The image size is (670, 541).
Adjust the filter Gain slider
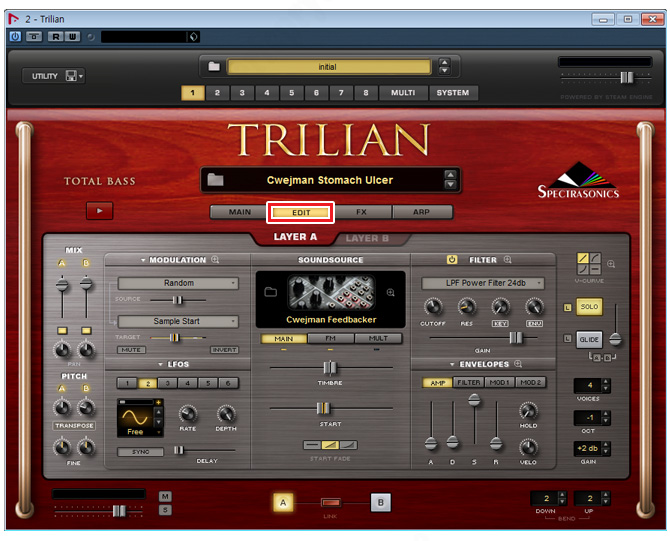(x=516, y=338)
